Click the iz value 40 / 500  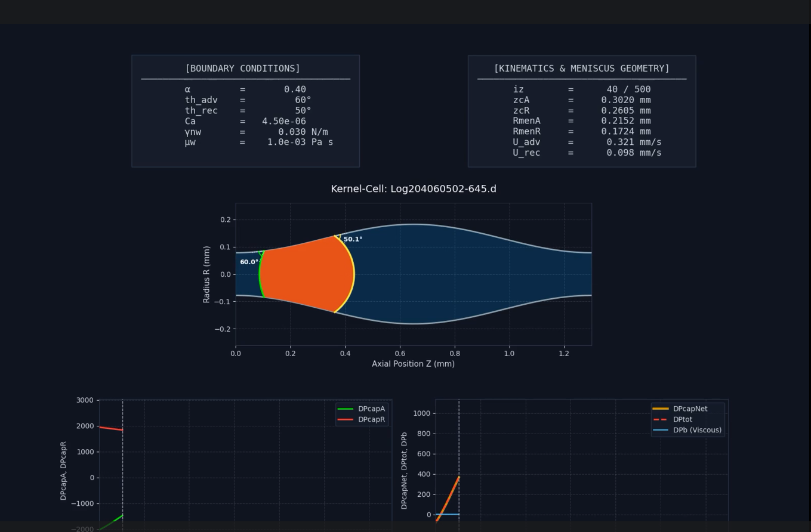pyautogui.click(x=628, y=89)
